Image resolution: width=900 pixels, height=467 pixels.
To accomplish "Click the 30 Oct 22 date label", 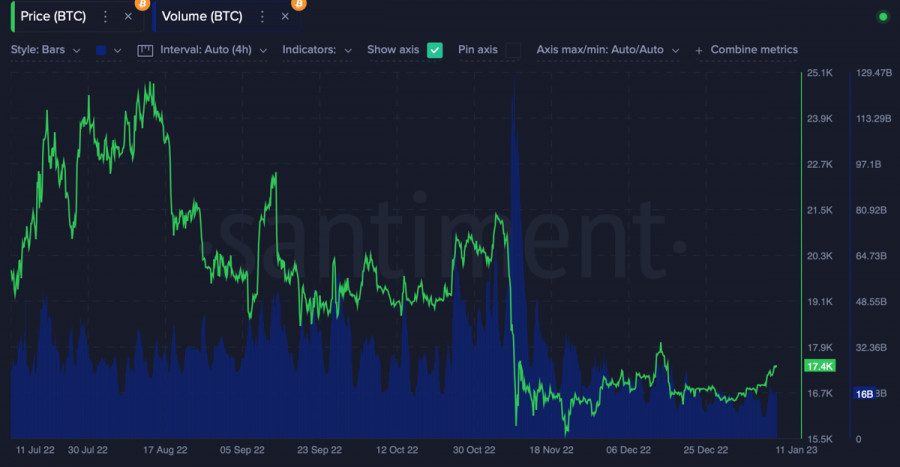I will pyautogui.click(x=474, y=450).
